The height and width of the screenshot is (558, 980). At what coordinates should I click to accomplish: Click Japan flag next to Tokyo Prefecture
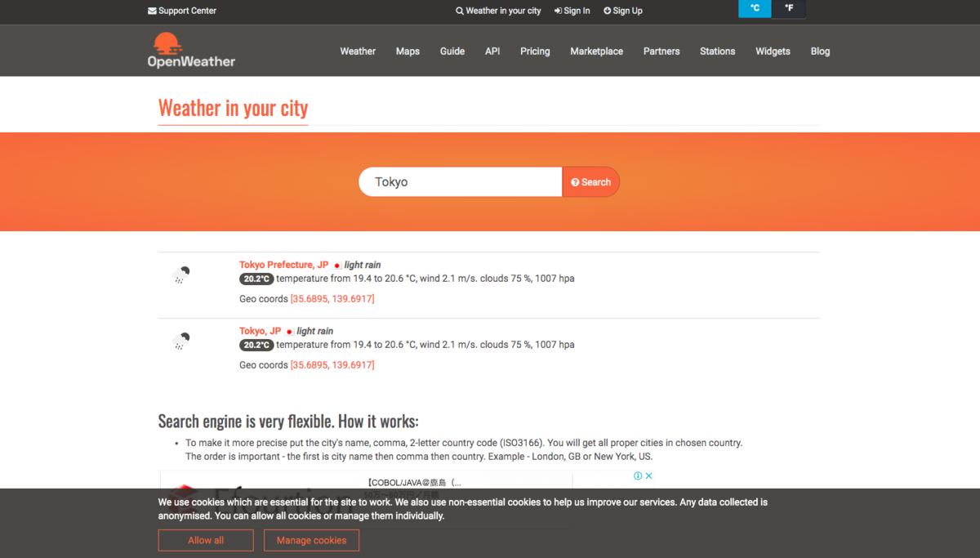click(336, 266)
